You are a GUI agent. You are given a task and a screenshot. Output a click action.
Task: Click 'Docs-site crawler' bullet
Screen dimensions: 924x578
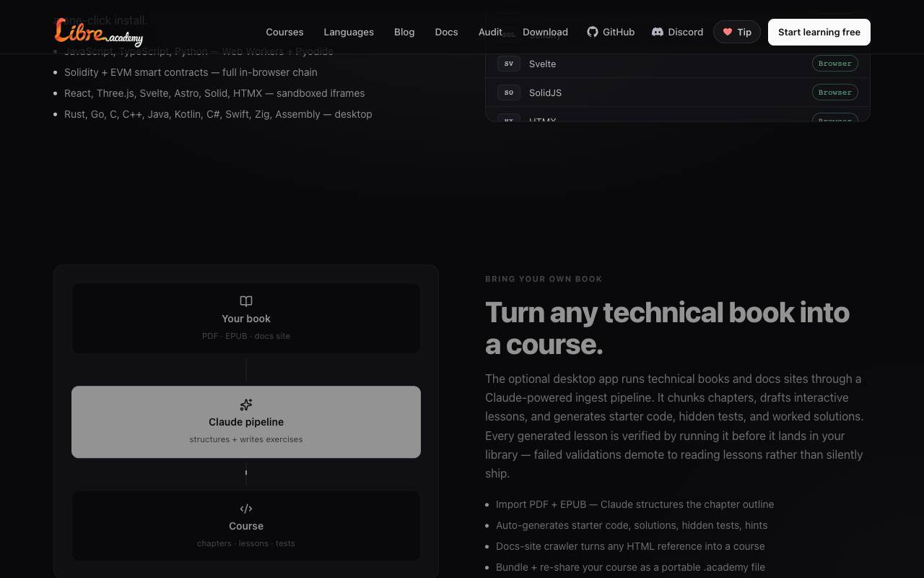pyautogui.click(x=630, y=546)
